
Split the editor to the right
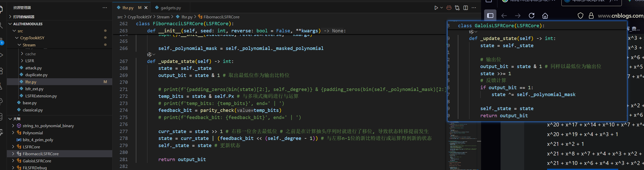pos(466,8)
